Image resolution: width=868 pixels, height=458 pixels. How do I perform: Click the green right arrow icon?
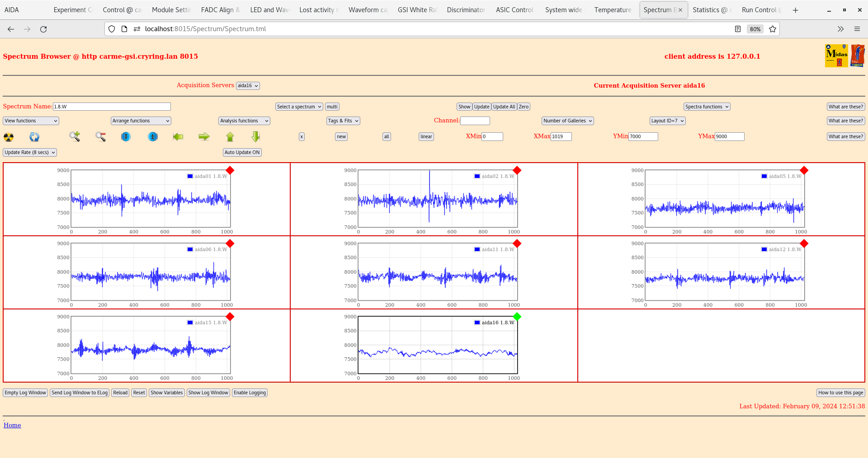(204, 136)
